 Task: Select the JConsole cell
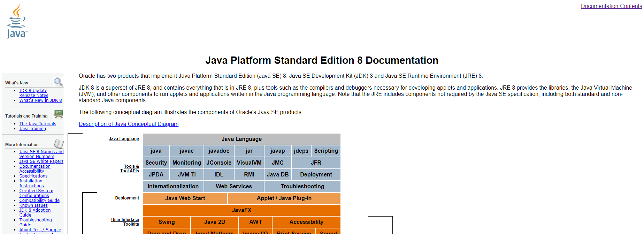(219, 163)
